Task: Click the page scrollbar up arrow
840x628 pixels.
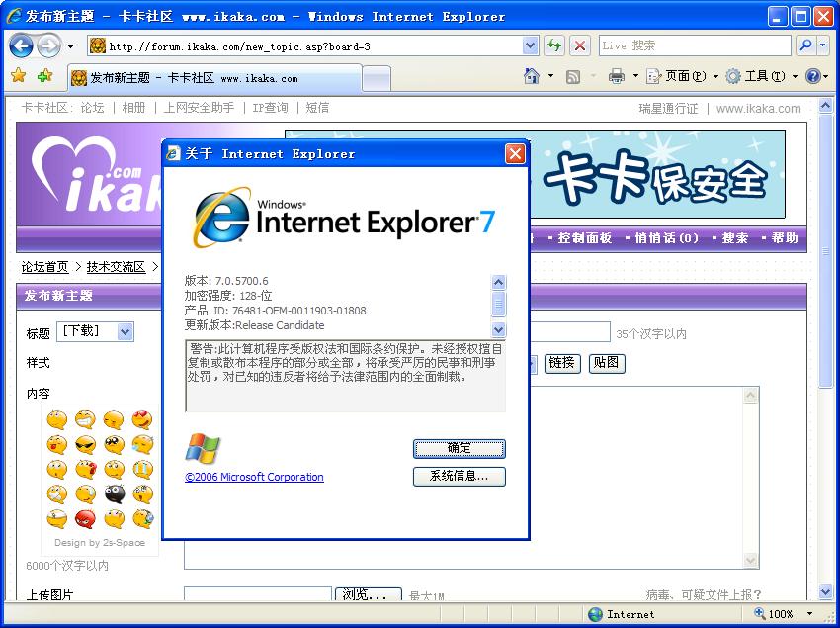Action: click(825, 106)
